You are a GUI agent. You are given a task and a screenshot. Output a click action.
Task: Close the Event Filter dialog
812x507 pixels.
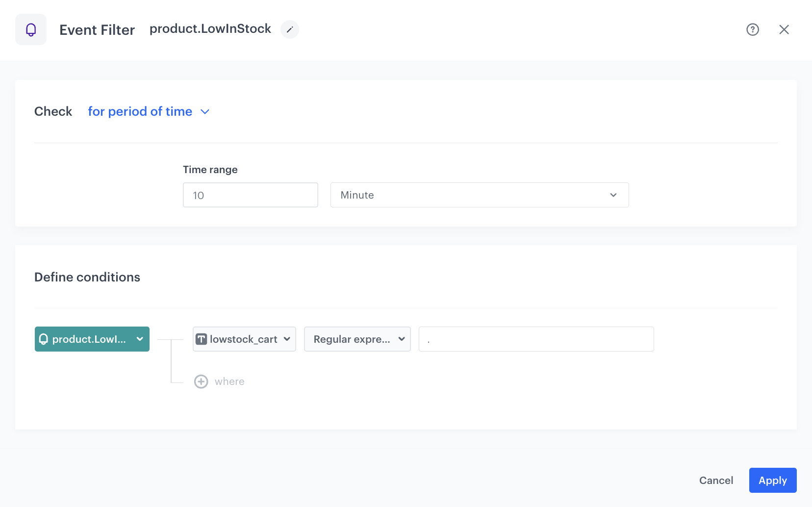pos(785,29)
